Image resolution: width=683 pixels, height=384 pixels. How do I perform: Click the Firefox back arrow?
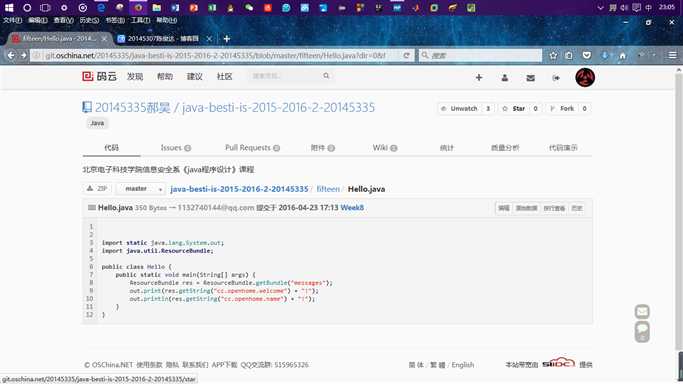[11, 55]
